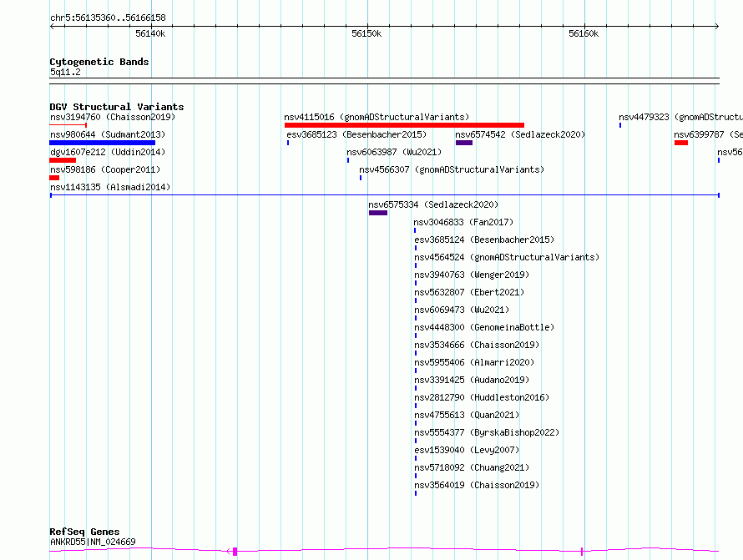This screenshot has height=560, width=743.
Task: Click nsv4755613 (Quan2021) label
Action: pyautogui.click(x=467, y=415)
